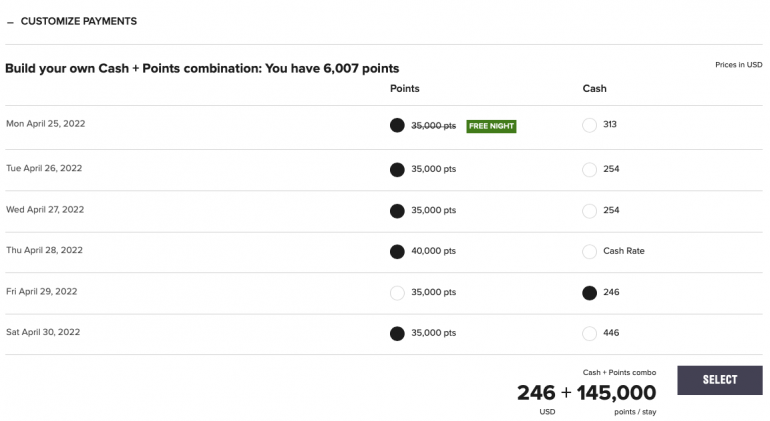Choose points for Sat April 30
Image resolution: width=770 pixels, height=421 pixels.
click(x=397, y=333)
